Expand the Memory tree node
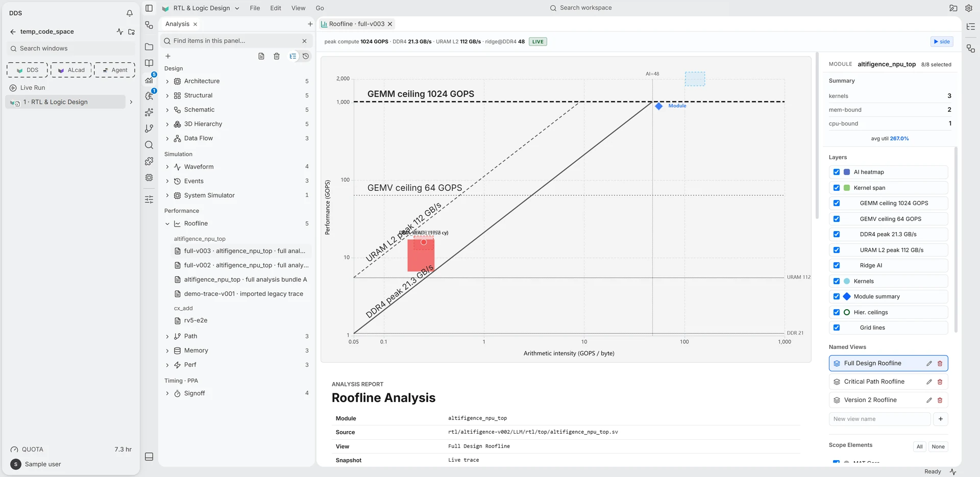 (x=167, y=350)
